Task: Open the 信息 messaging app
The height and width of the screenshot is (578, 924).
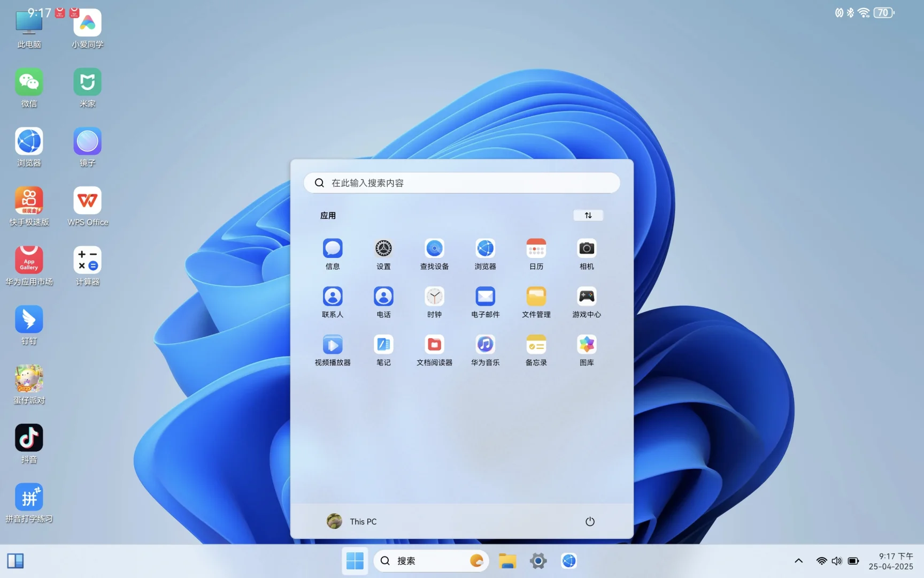Action: 333,248
